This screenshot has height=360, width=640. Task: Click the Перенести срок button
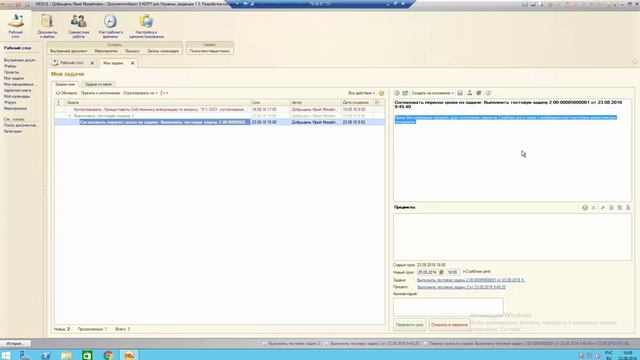(410, 325)
